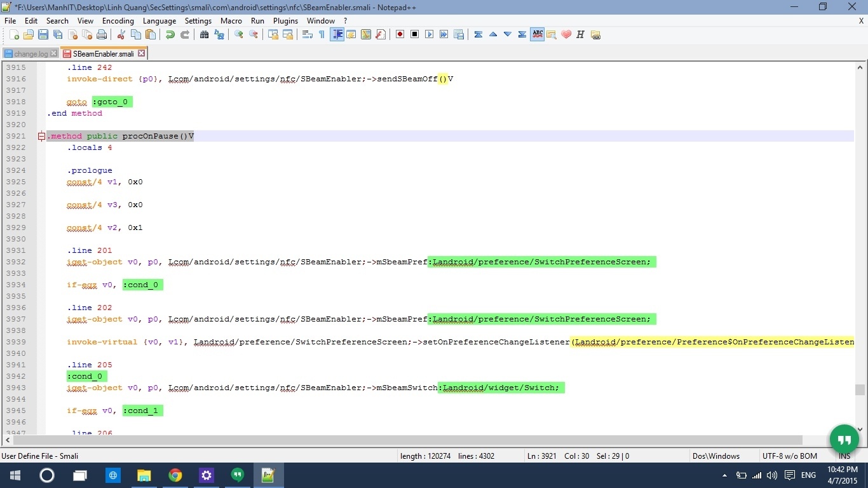Open the Plugins menu
The height and width of the screenshot is (488, 868).
285,20
